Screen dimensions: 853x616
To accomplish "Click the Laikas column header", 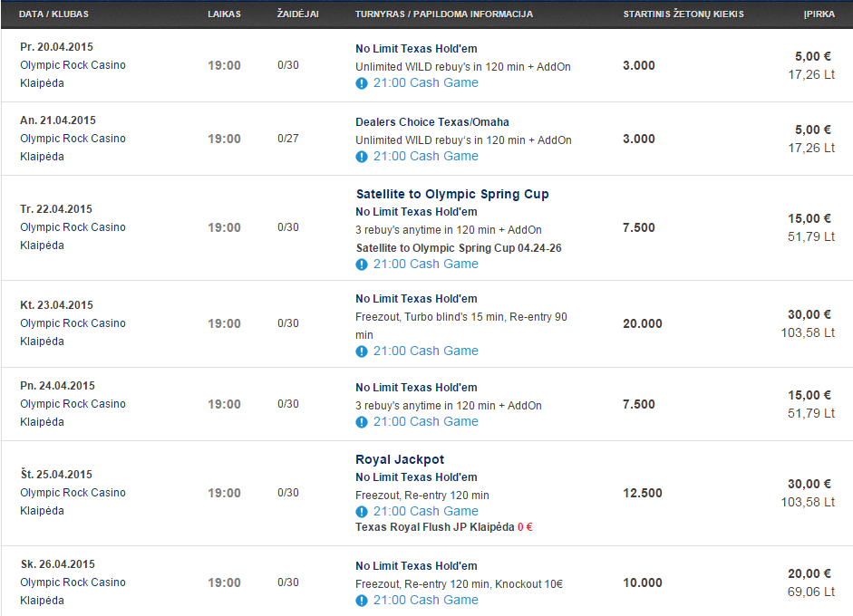I will [x=224, y=14].
